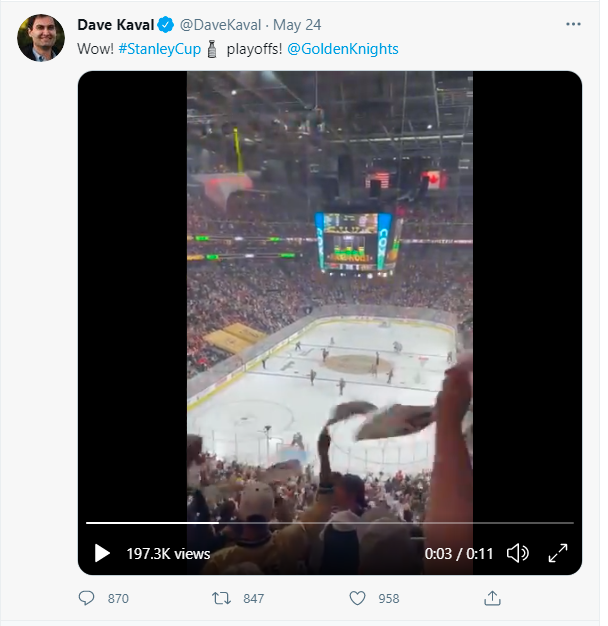Mute the video sound
608x626 pixels.
517,553
